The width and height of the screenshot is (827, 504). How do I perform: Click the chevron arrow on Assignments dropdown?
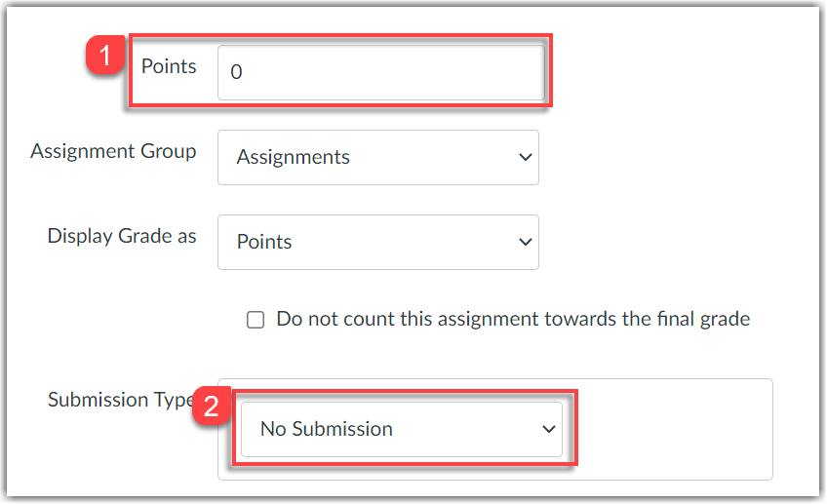coord(525,157)
